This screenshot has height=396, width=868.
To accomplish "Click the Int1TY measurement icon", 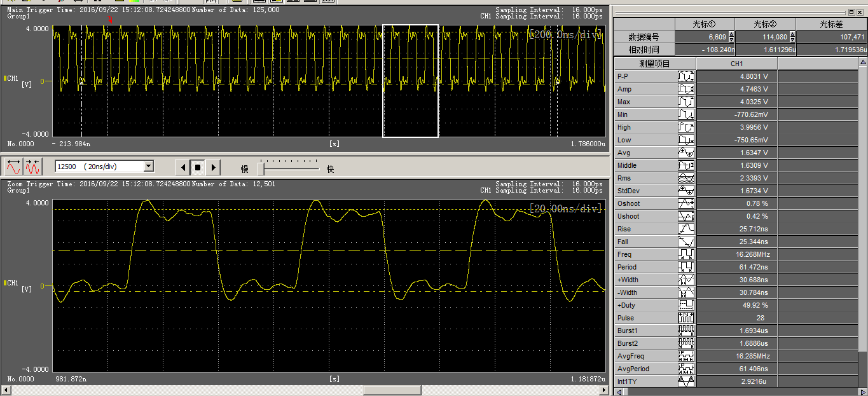I will (686, 381).
